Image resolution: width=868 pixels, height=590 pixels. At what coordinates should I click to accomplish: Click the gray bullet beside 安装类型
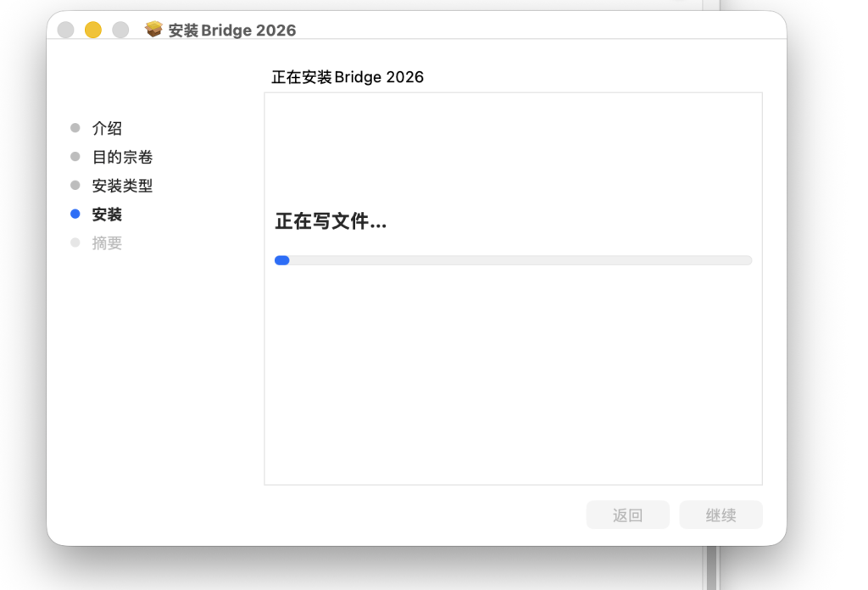click(x=75, y=186)
